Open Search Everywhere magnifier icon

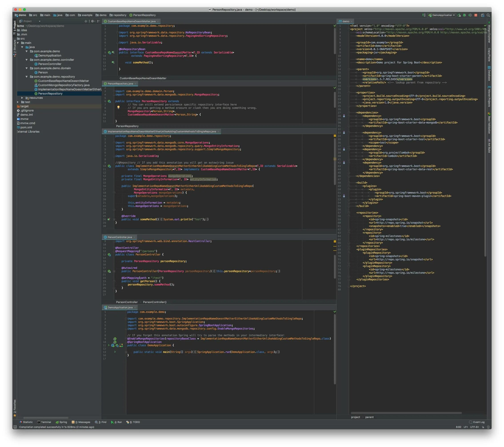(488, 15)
